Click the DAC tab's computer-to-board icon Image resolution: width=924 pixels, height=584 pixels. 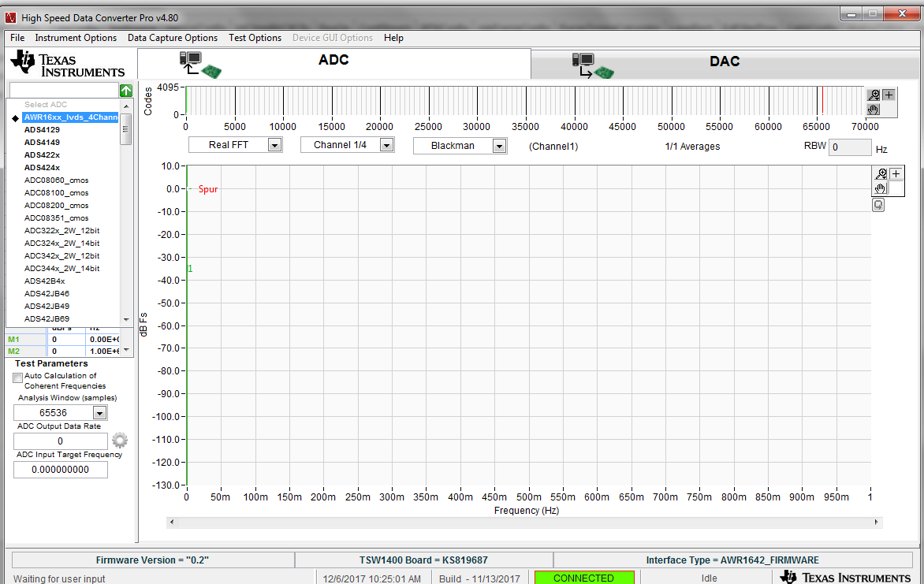(592, 66)
